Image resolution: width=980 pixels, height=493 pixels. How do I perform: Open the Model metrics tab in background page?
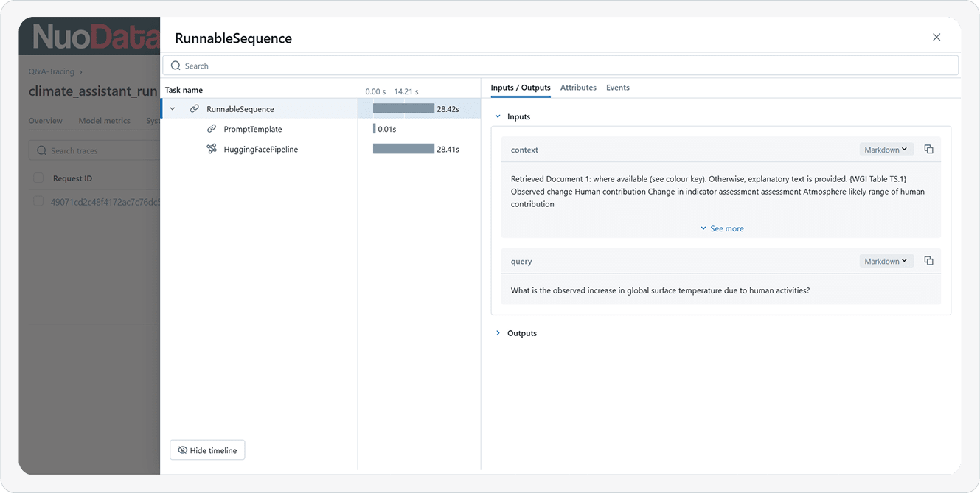104,121
